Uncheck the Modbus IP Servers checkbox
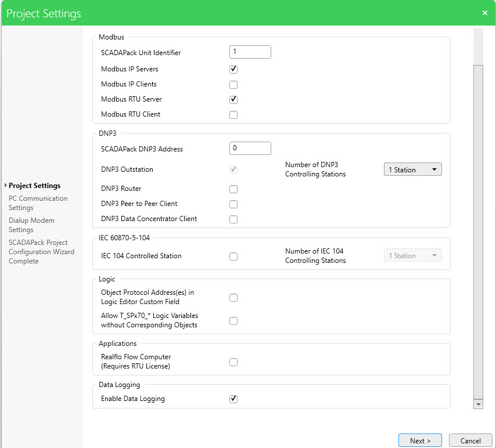This screenshot has height=448, width=496. (233, 69)
